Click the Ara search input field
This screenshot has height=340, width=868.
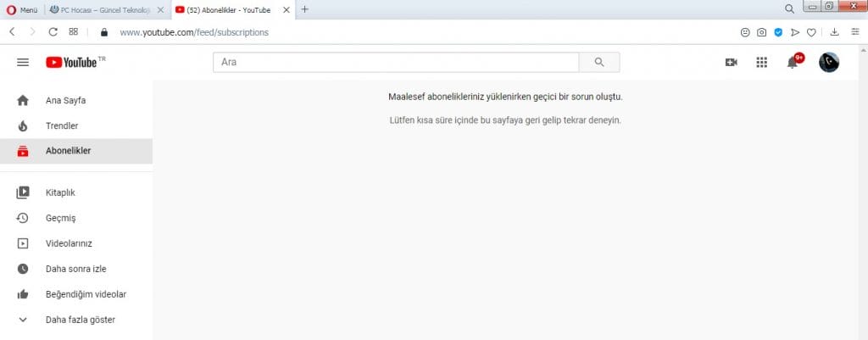[x=395, y=62]
